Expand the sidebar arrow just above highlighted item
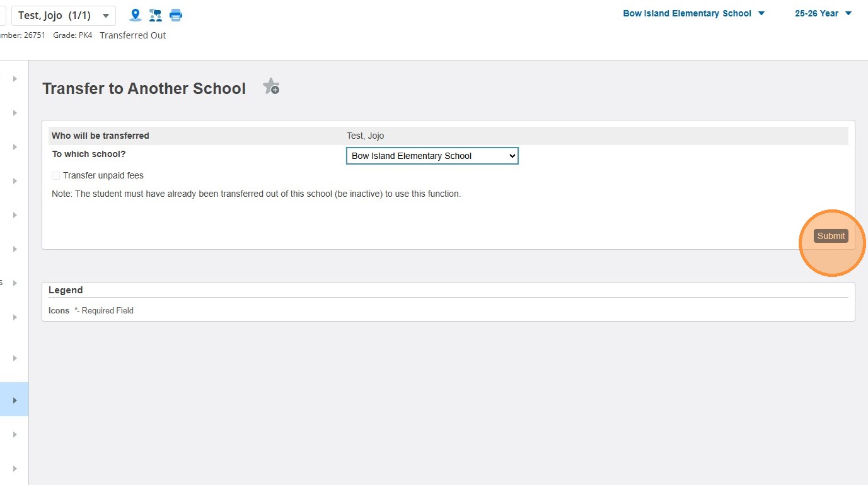This screenshot has width=868, height=485. tap(14, 358)
